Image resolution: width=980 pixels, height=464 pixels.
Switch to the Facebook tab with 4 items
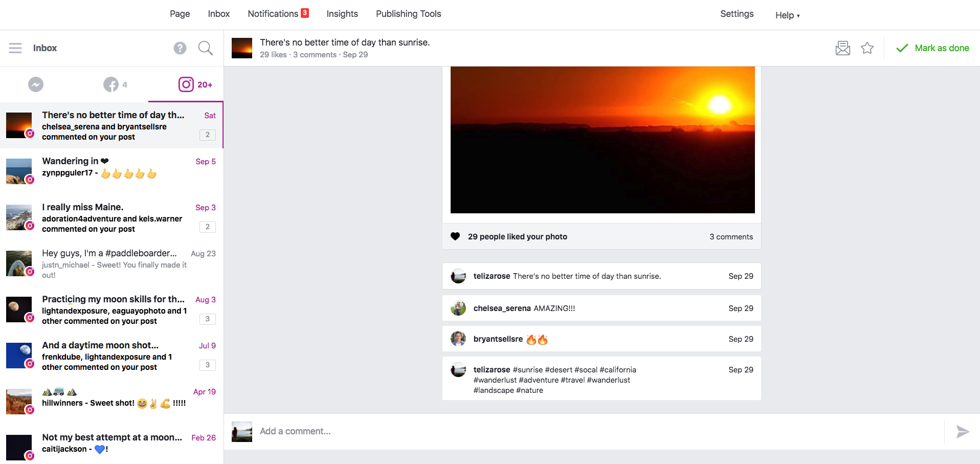point(115,84)
